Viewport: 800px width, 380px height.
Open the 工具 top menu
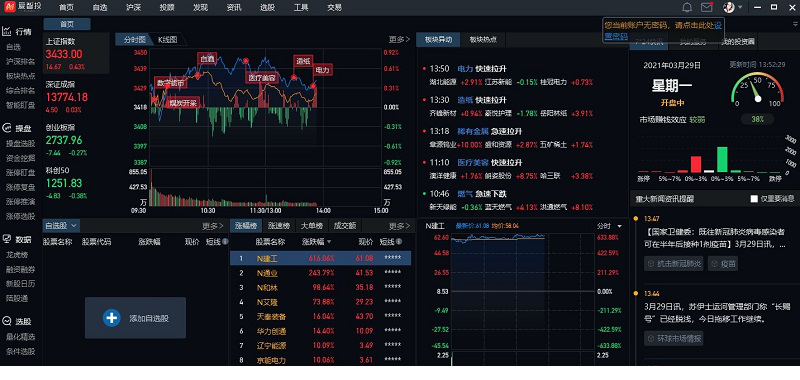tap(301, 7)
